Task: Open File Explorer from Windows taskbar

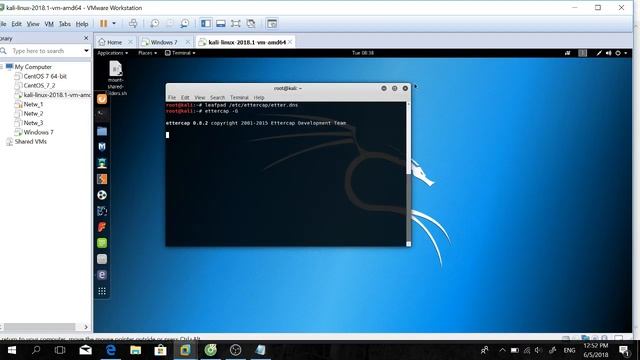Action: point(136,350)
